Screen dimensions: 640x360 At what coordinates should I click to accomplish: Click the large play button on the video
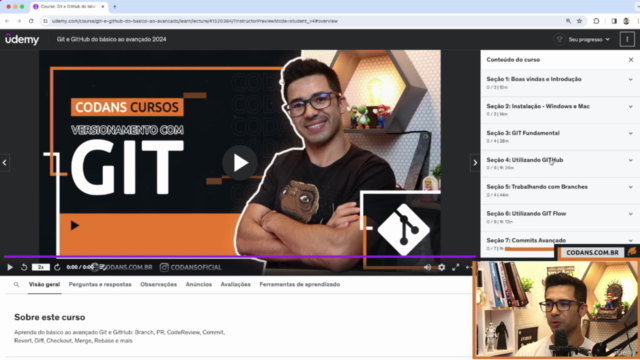click(240, 163)
